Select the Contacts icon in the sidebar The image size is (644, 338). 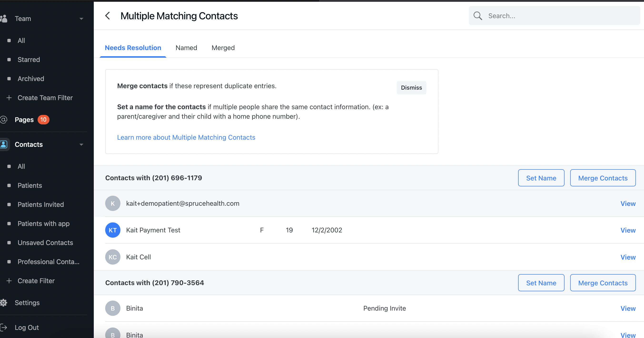click(4, 144)
